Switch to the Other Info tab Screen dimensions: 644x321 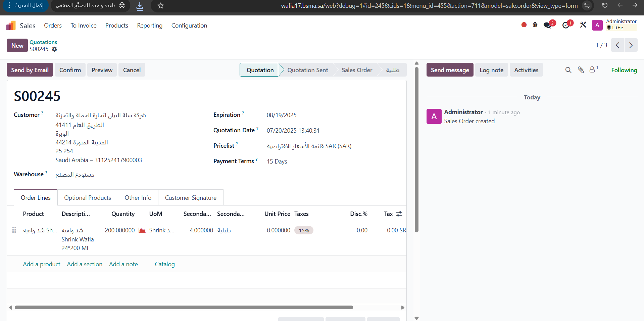[x=138, y=198]
